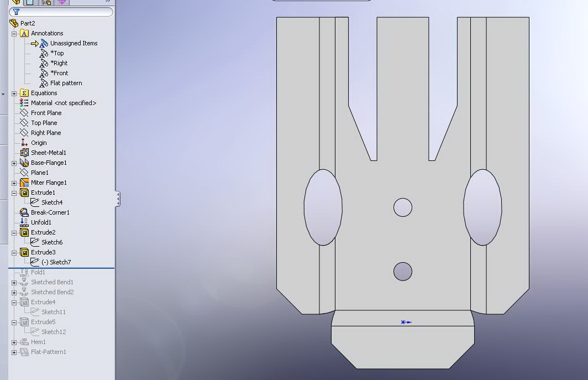This screenshot has height=380, width=588.
Task: Expand the suppressed Hem1 feature
Action: 14,342
